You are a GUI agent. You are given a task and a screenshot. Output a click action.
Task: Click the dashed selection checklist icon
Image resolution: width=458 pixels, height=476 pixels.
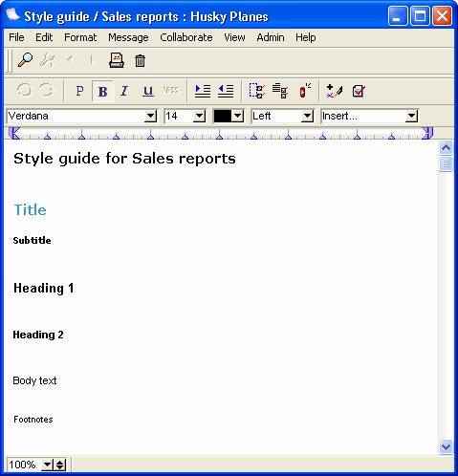point(257,91)
